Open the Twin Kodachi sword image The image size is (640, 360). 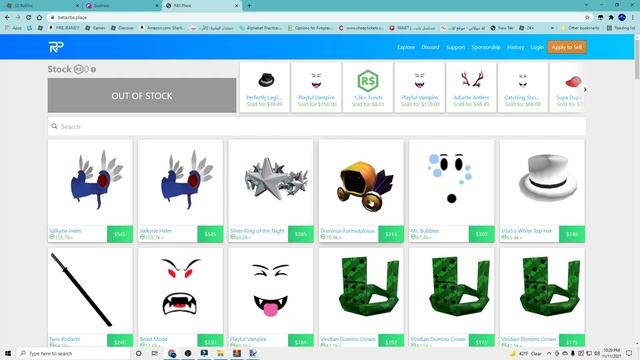coord(90,291)
